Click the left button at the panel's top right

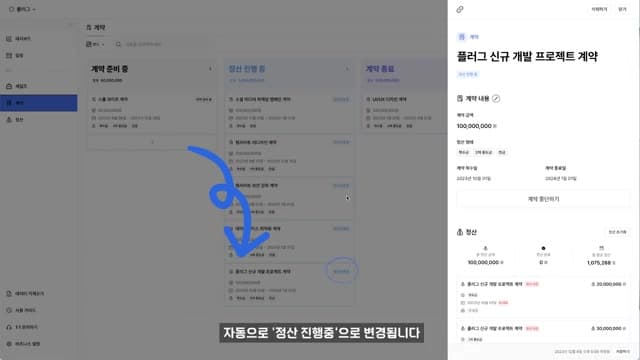click(599, 9)
